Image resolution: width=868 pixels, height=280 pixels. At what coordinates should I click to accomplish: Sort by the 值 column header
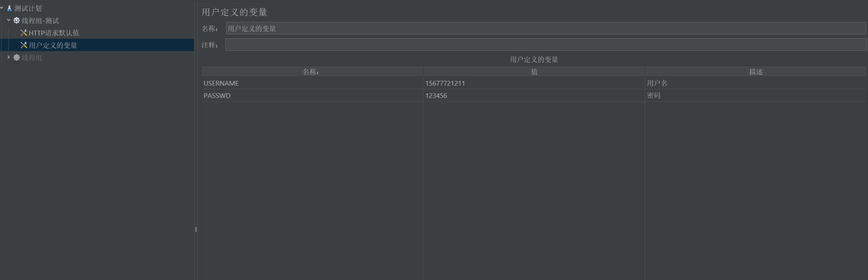534,71
